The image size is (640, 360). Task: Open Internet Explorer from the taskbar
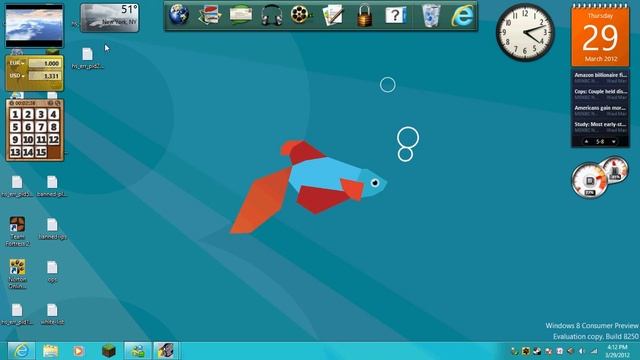(x=21, y=351)
